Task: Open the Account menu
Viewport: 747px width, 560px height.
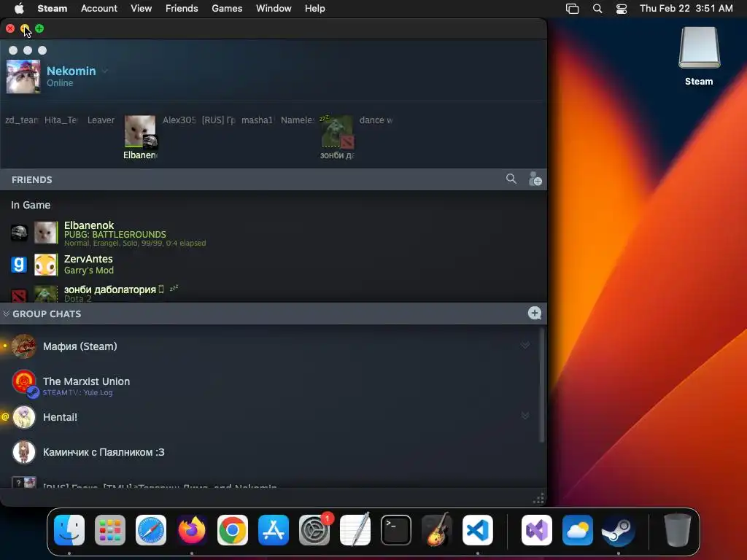Action: tap(98, 8)
